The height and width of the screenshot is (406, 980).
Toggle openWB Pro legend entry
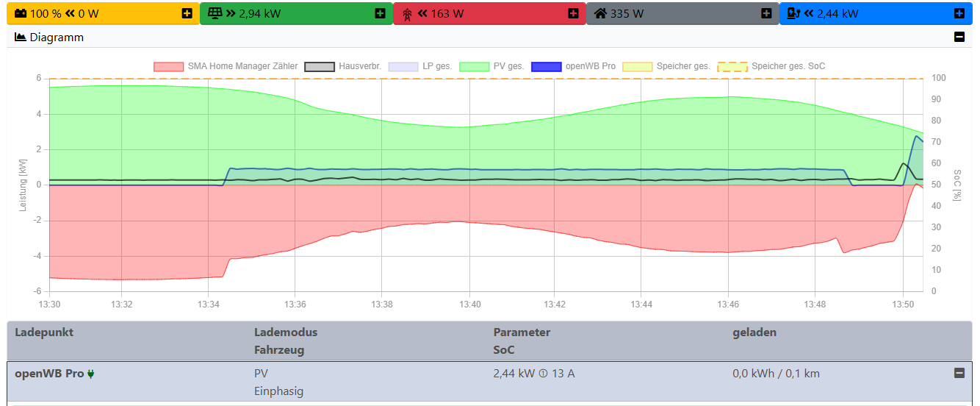pos(573,66)
